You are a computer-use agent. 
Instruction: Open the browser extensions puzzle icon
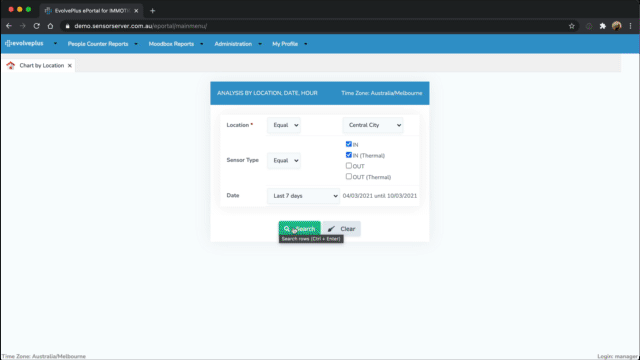tap(602, 26)
